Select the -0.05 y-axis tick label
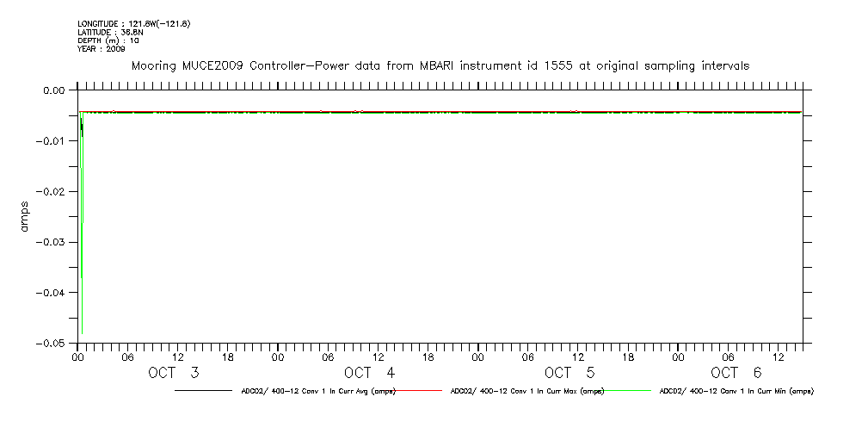The width and height of the screenshot is (868, 434). click(51, 344)
